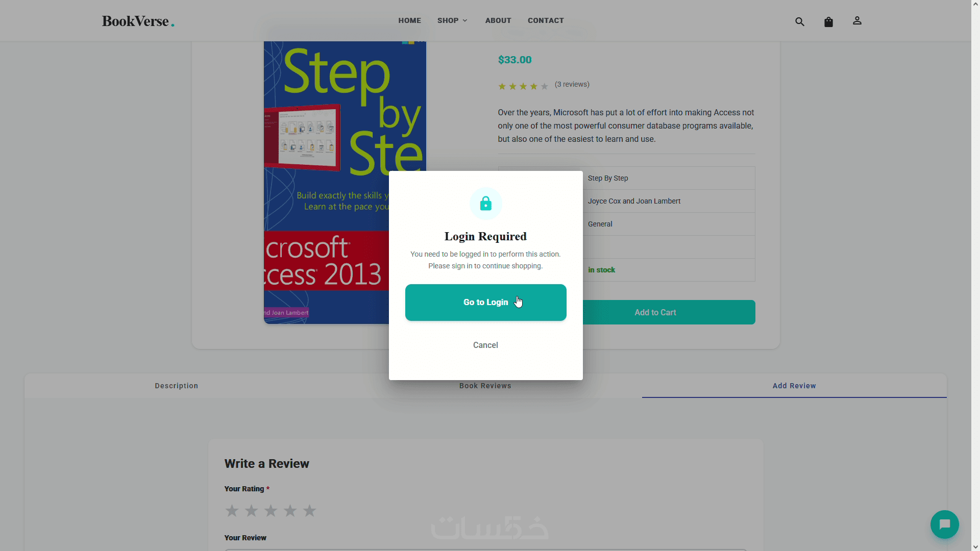Viewport: 980px width, 551px height.
Task: Click the Go to Login button
Action: [x=485, y=303]
